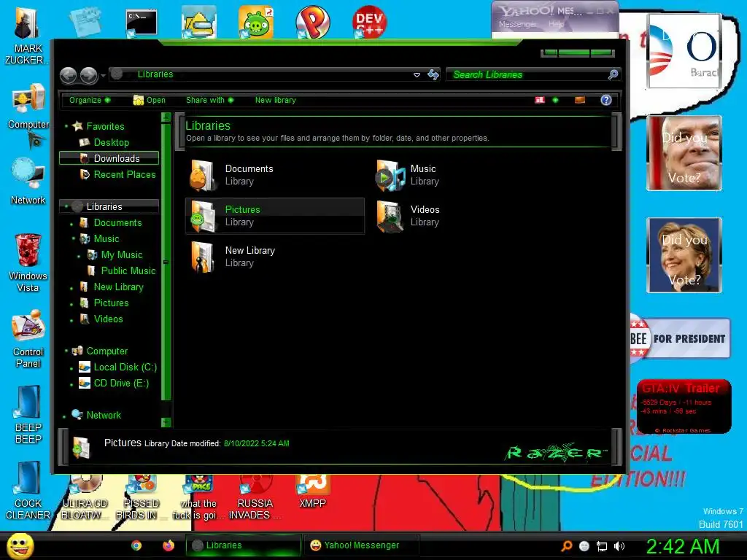The width and height of the screenshot is (747, 560).
Task: Open the Organize menu
Action: click(90, 100)
